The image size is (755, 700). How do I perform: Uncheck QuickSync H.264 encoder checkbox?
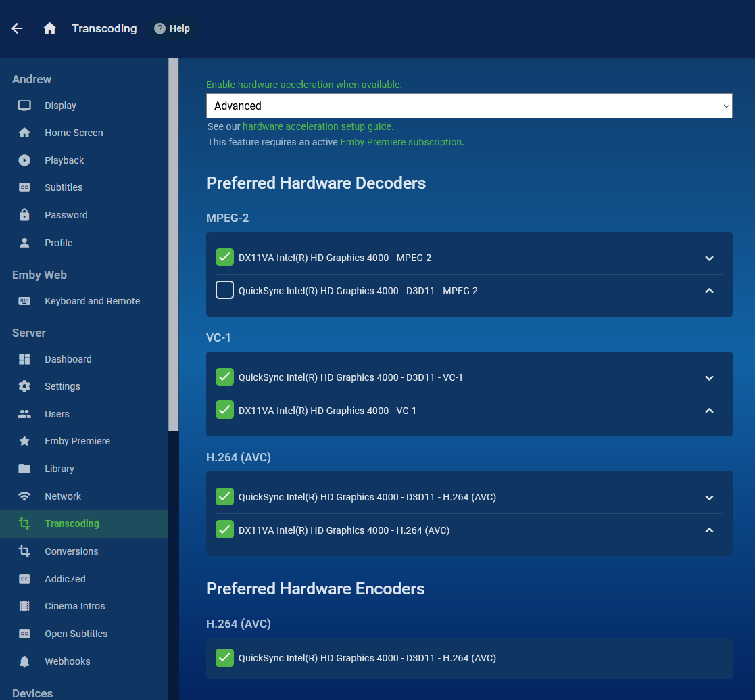(x=224, y=657)
